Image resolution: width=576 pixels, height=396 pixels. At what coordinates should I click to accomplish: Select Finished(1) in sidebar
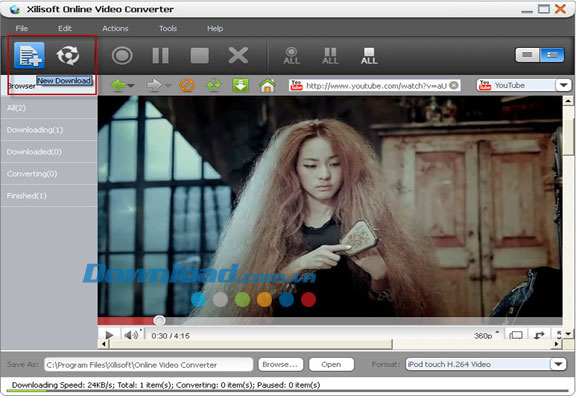[x=49, y=196]
